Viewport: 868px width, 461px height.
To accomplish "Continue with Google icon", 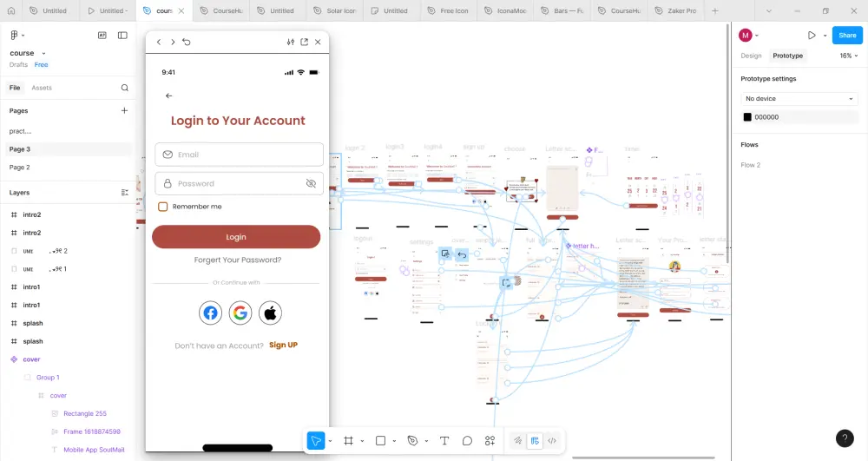I will (x=240, y=313).
